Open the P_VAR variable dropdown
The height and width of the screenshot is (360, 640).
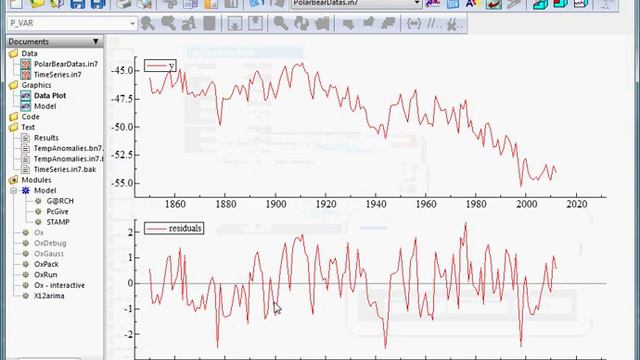tap(132, 24)
